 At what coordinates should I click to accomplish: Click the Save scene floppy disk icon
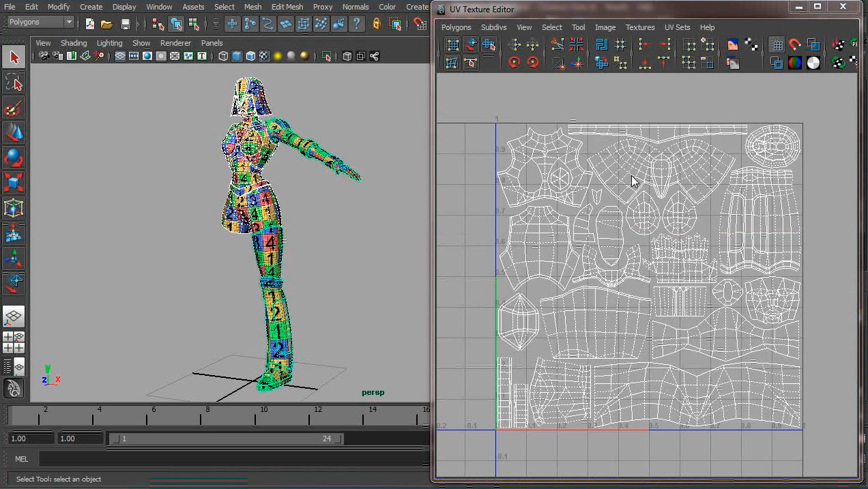[125, 24]
